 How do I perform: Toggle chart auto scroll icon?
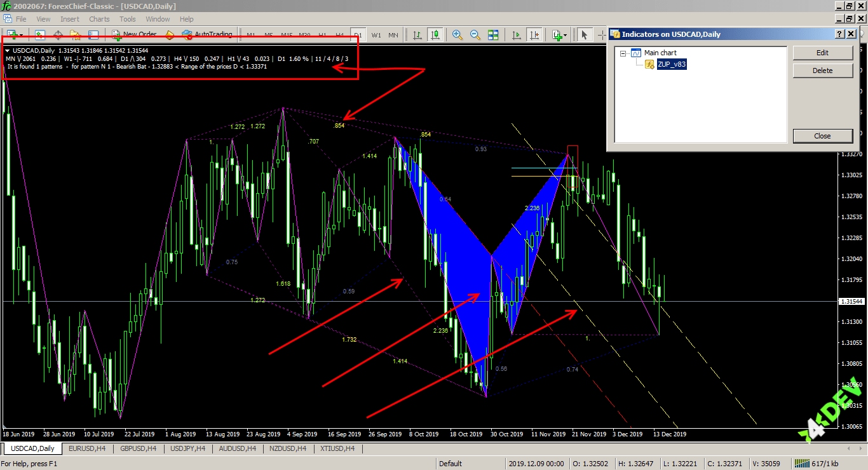[x=517, y=35]
